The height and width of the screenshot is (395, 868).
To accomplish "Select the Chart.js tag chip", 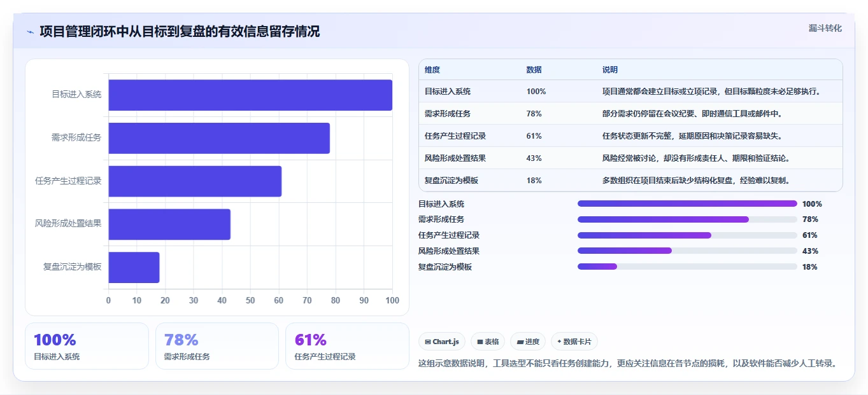I will pos(443,342).
